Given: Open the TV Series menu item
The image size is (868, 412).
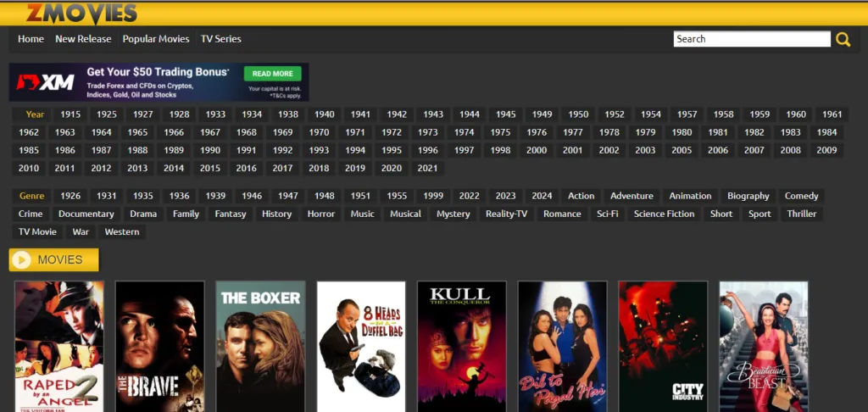Looking at the screenshot, I should click(221, 39).
